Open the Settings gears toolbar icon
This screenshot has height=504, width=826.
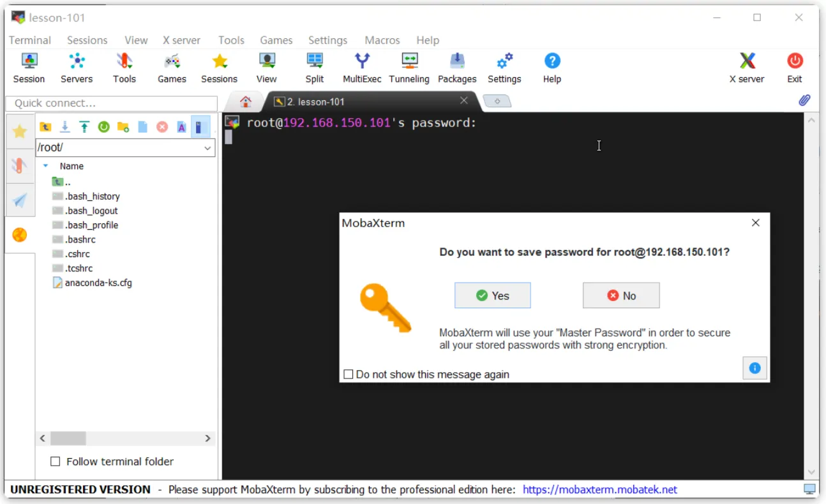[504, 68]
